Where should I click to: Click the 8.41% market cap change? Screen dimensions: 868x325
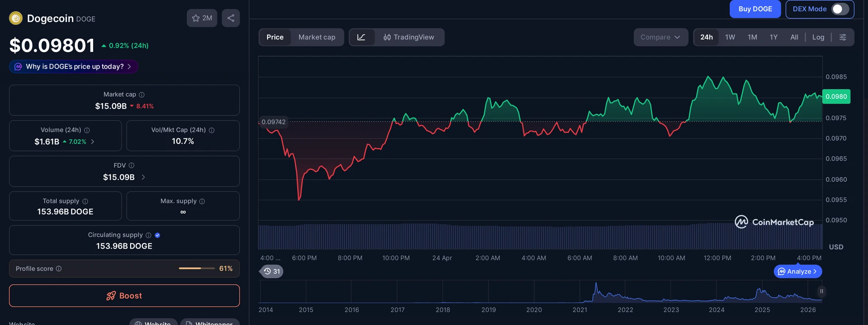coord(142,106)
